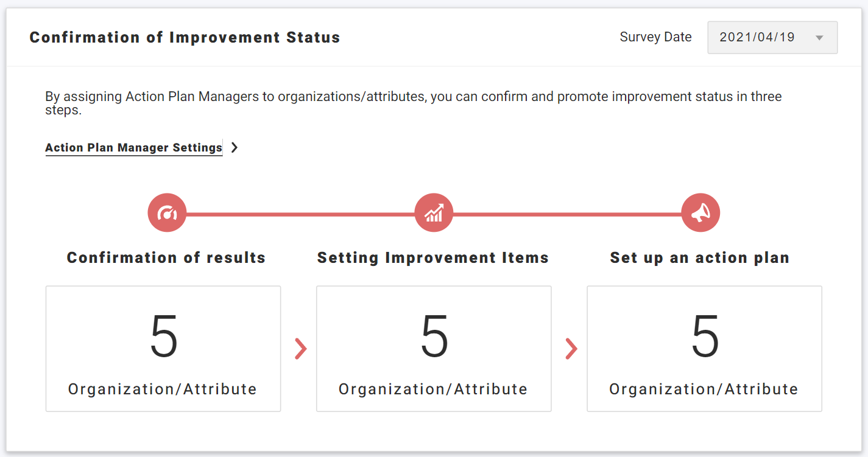Viewport: 868px width, 457px height.
Task: Open the count card under Setting Improvement Items
Action: pyautogui.click(x=434, y=349)
